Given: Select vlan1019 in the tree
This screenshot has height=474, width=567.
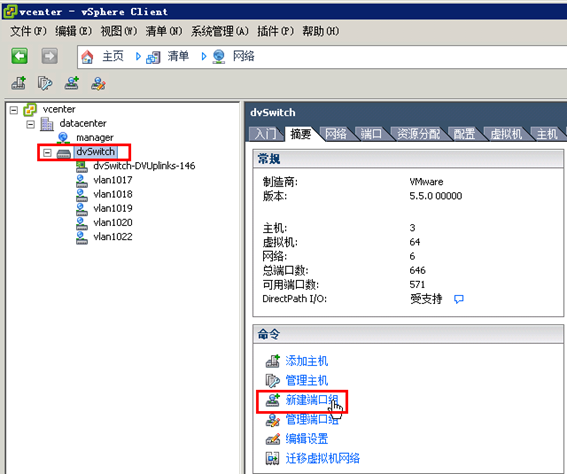Looking at the screenshot, I should point(113,208).
